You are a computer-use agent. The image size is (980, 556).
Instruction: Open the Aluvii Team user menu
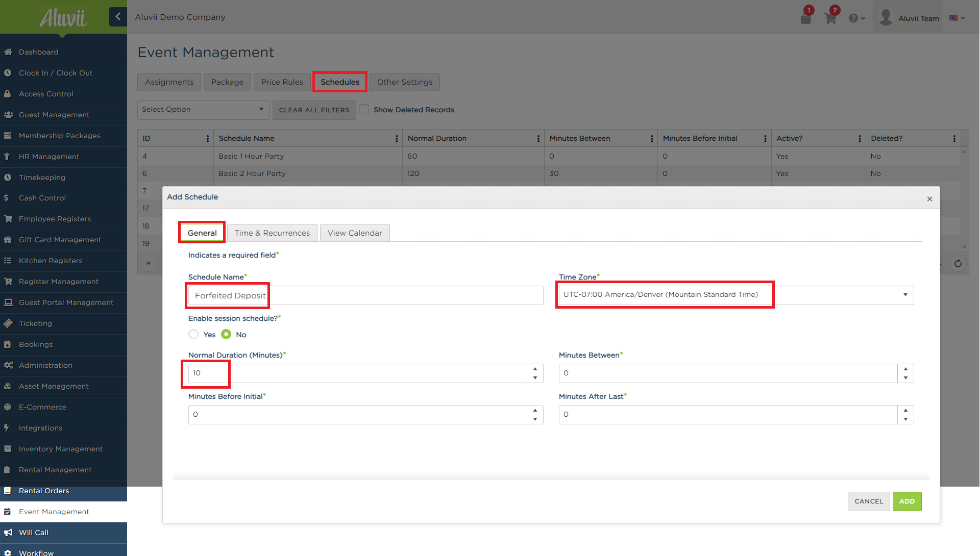coord(909,18)
